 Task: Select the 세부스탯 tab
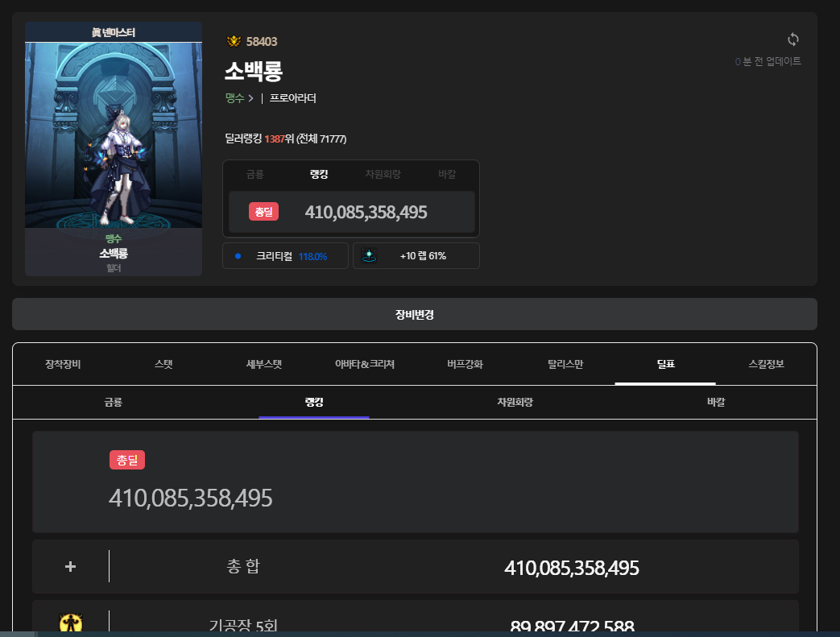[x=264, y=364]
